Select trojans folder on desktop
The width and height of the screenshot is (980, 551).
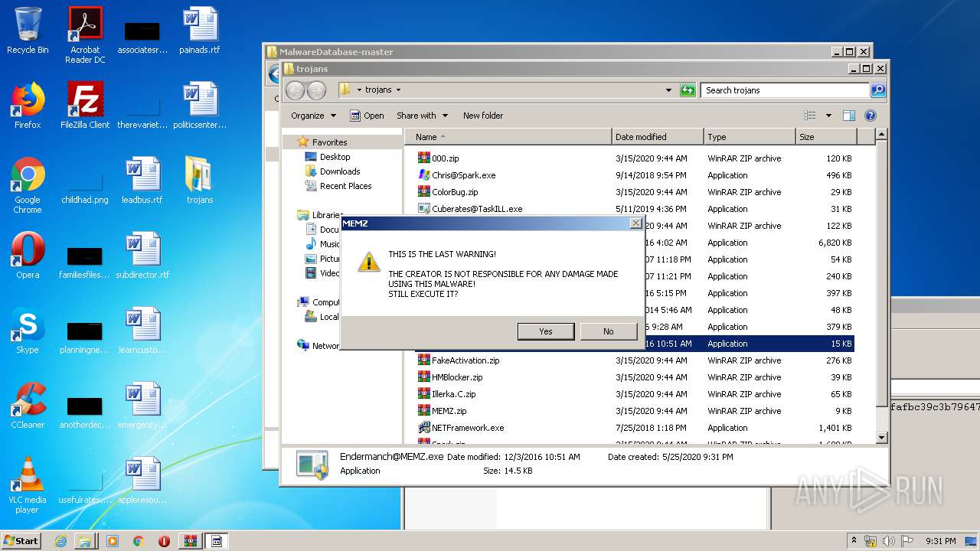[x=200, y=181]
